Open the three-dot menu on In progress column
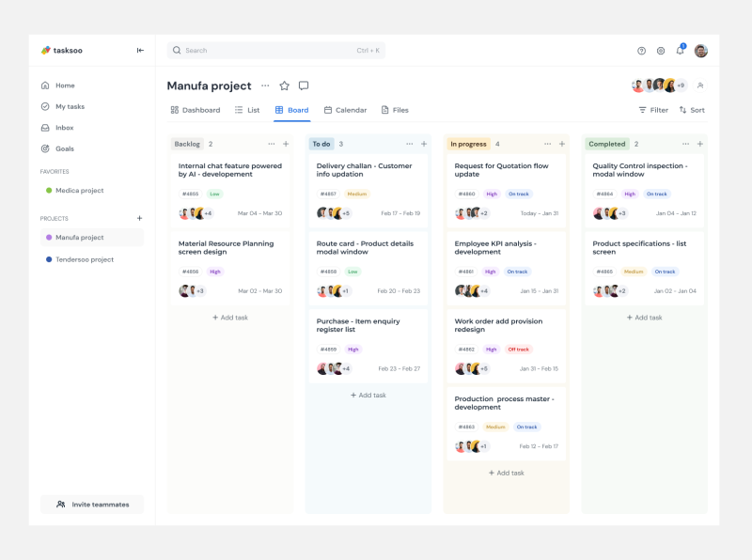 tap(548, 144)
